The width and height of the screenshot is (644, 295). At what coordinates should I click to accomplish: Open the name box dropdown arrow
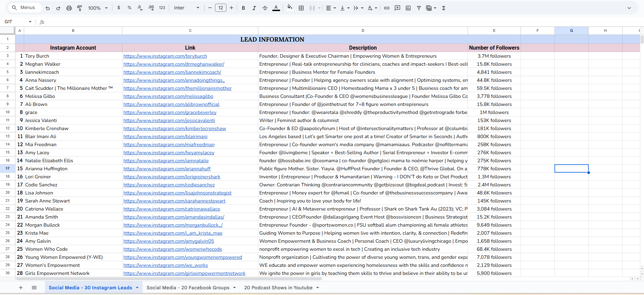click(x=30, y=22)
